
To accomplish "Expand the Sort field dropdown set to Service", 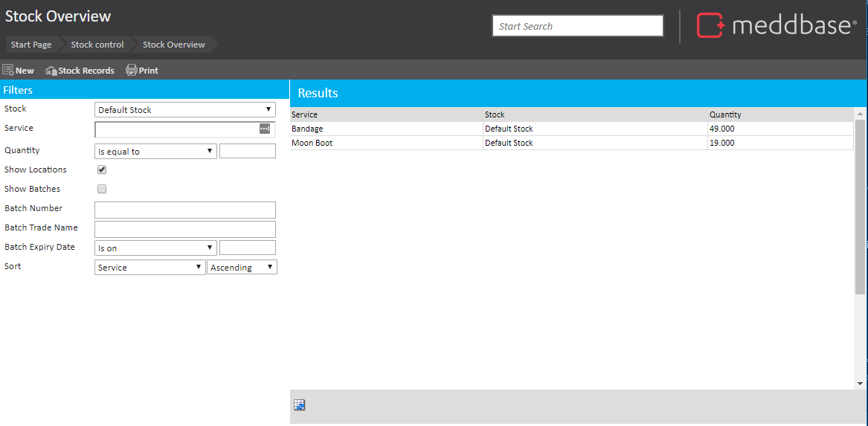I will 150,268.
